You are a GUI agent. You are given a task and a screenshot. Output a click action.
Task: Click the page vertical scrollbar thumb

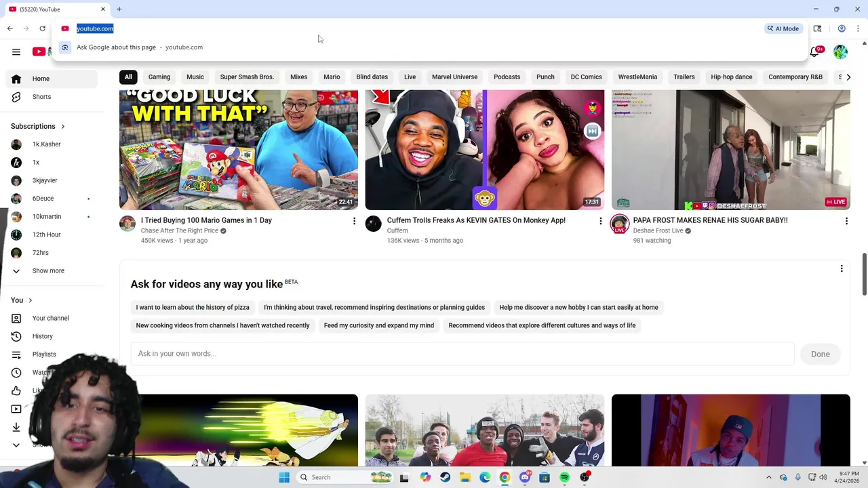[x=864, y=274]
